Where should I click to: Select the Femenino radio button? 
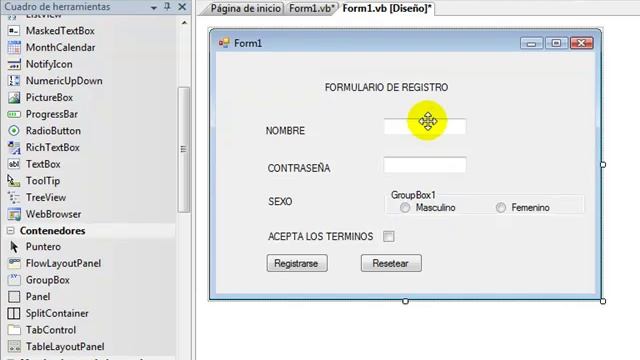[x=501, y=208]
